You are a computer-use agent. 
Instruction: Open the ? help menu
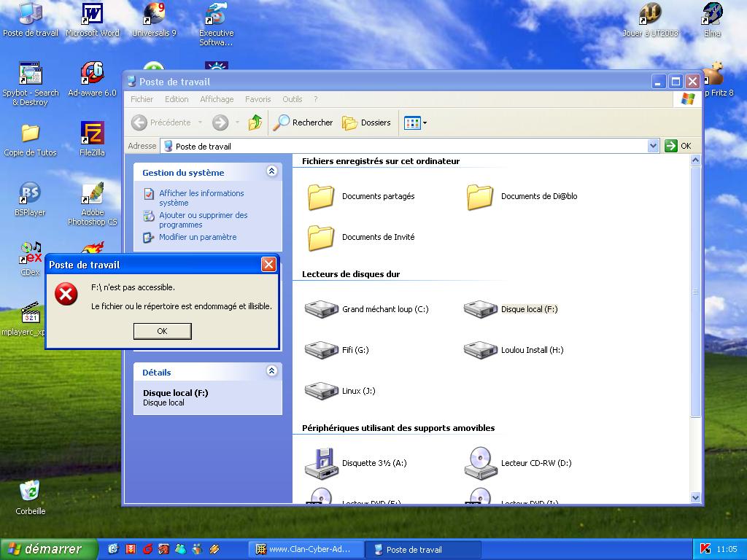click(315, 99)
